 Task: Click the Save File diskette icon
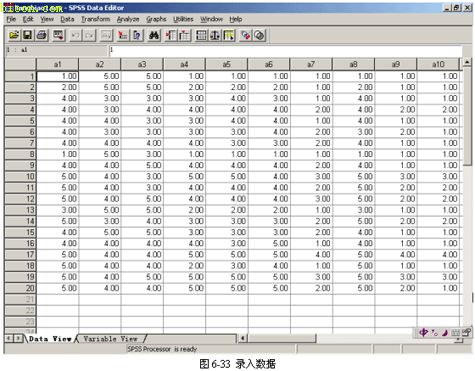pyautogui.click(x=27, y=35)
